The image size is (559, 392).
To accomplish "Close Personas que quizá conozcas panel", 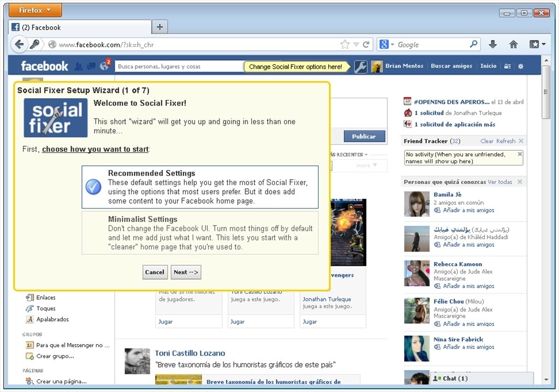I will (520, 182).
